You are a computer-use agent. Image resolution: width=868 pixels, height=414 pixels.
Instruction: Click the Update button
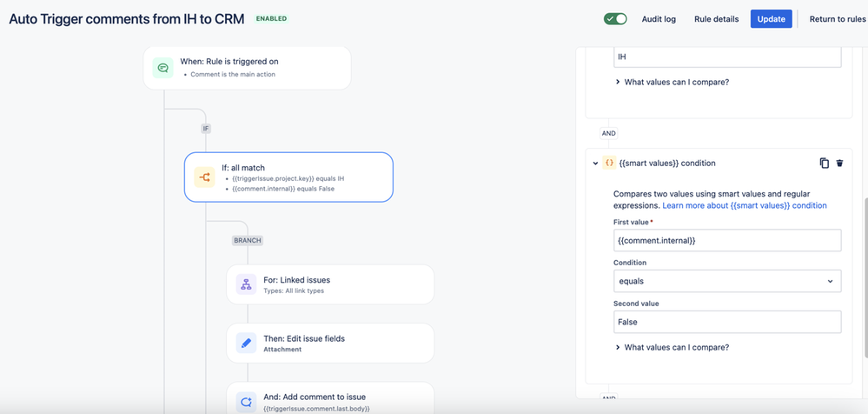coord(772,19)
